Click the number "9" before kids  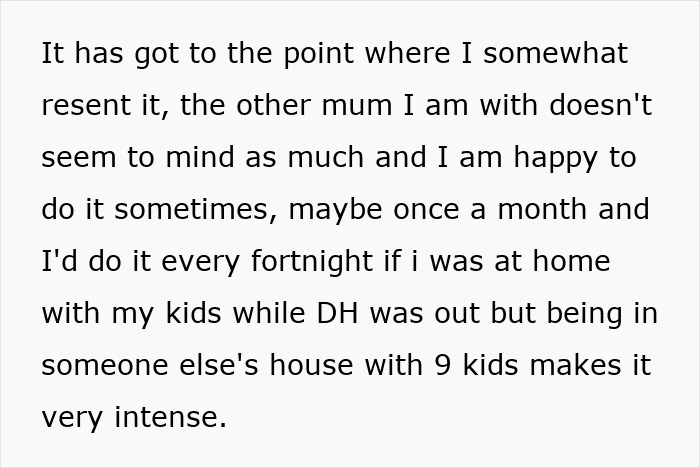point(442,365)
